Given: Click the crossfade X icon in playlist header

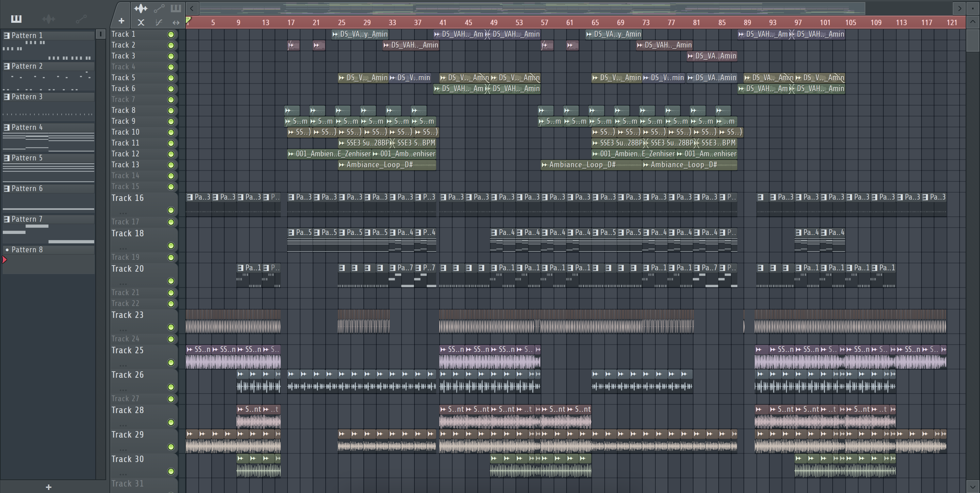Looking at the screenshot, I should (141, 22).
